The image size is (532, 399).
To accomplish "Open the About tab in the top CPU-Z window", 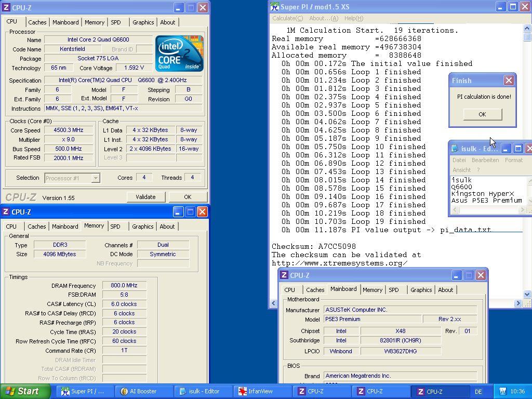I will 168,22.
